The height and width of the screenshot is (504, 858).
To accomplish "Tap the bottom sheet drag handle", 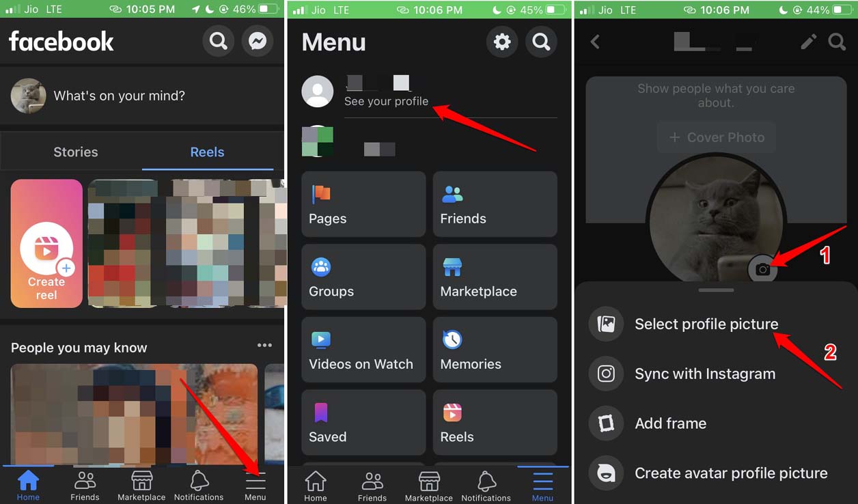I will (716, 290).
